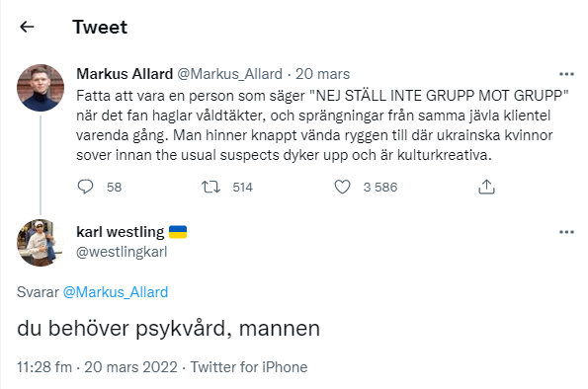
Task: Click the Markus Allard display name
Action: [x=125, y=74]
